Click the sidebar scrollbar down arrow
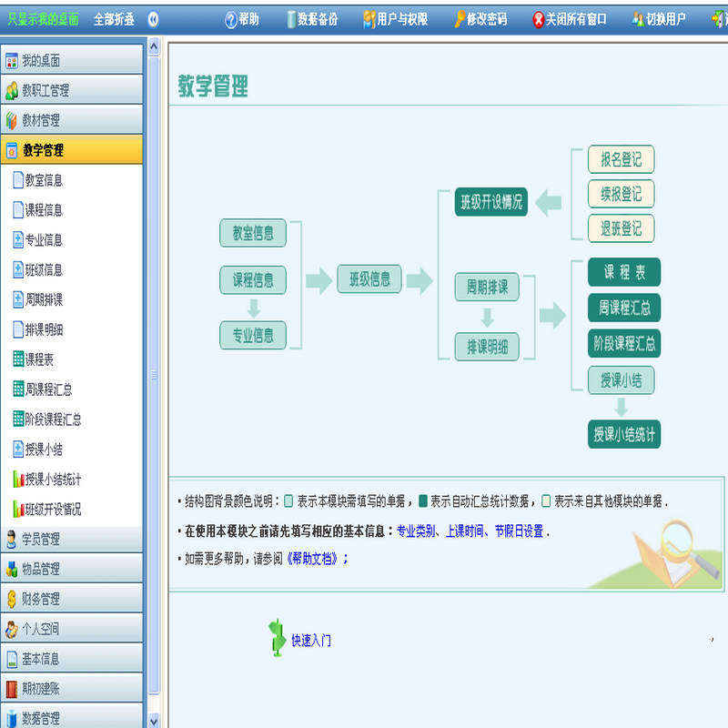728x728 pixels. point(154,721)
